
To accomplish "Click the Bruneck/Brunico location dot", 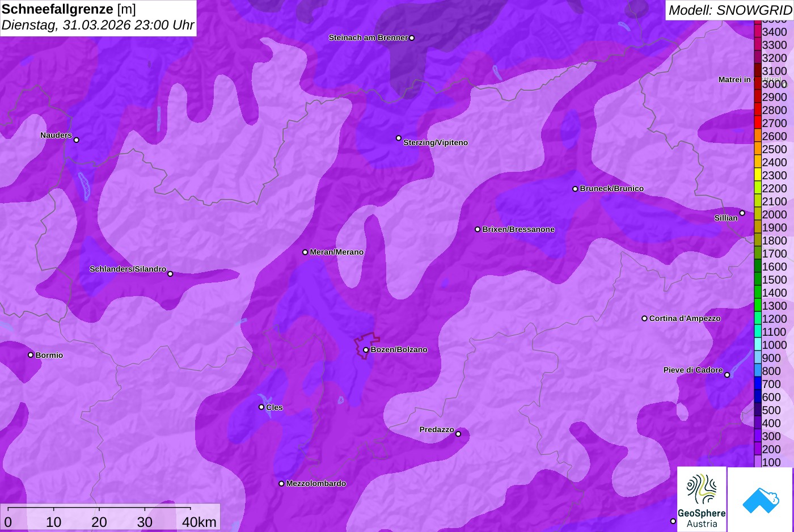I will tap(575, 189).
